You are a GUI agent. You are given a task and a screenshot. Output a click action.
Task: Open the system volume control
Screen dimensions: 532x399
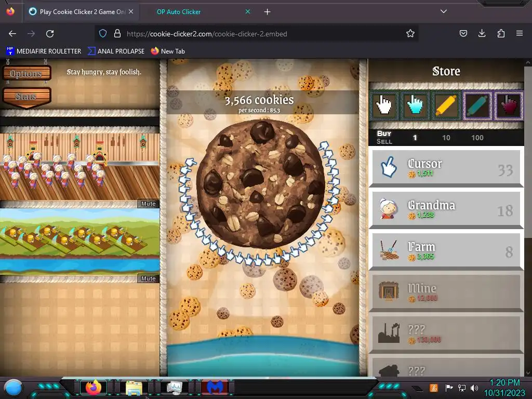tap(474, 388)
